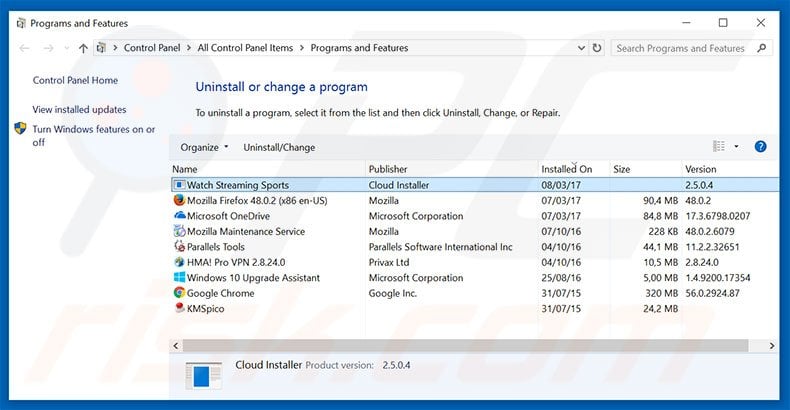Click the Privax Ltd publisher cell
The width and height of the screenshot is (790, 410).
[x=388, y=262]
